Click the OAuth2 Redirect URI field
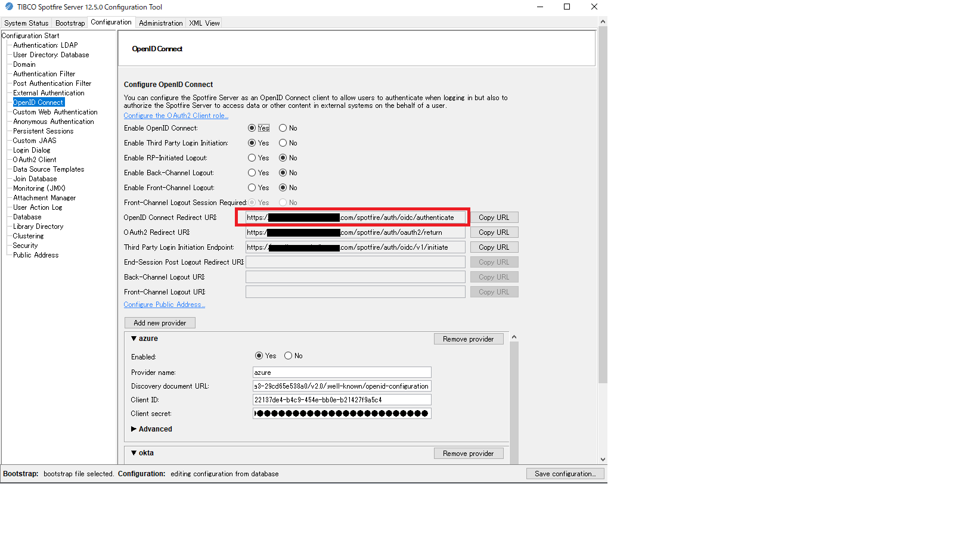 [x=355, y=232]
